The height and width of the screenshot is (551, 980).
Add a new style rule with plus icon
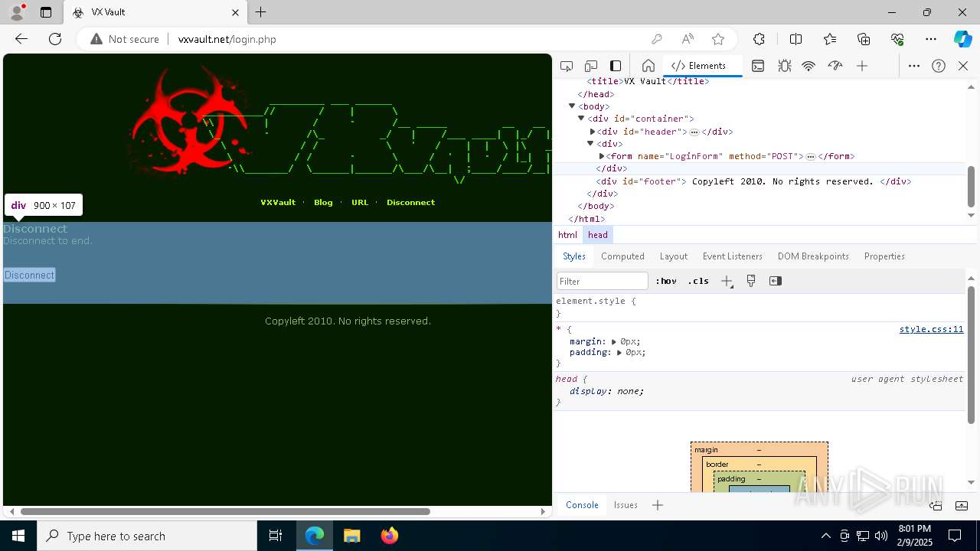pos(727,281)
